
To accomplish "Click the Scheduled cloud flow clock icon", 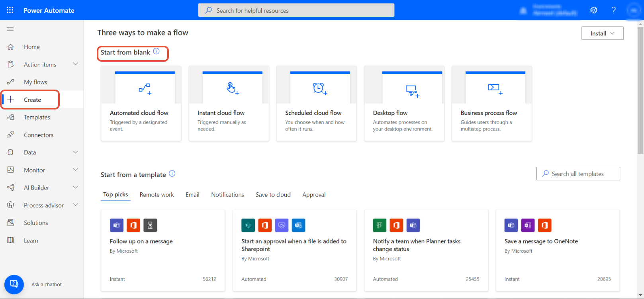I will (x=320, y=89).
